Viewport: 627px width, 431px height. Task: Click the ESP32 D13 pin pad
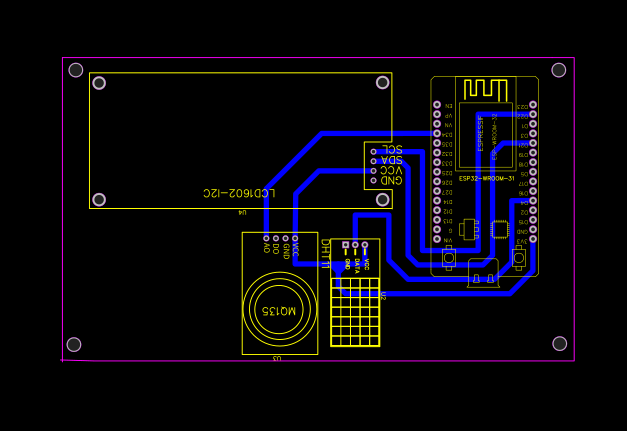point(437,220)
